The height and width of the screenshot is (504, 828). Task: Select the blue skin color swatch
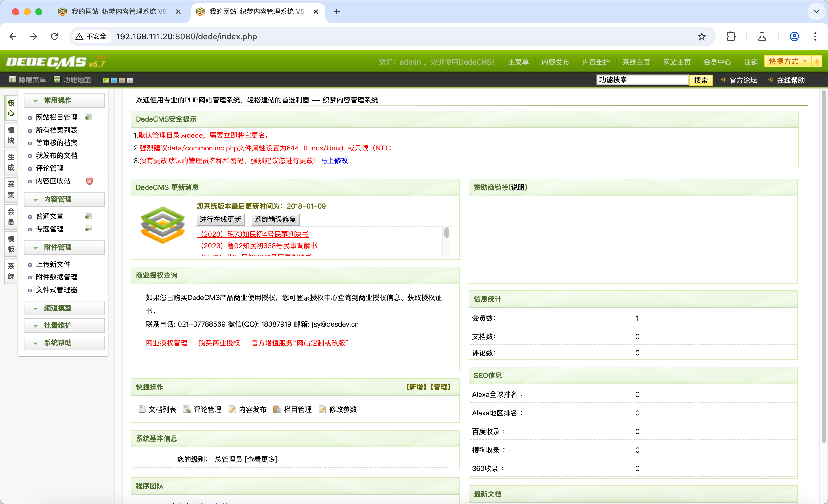click(114, 80)
